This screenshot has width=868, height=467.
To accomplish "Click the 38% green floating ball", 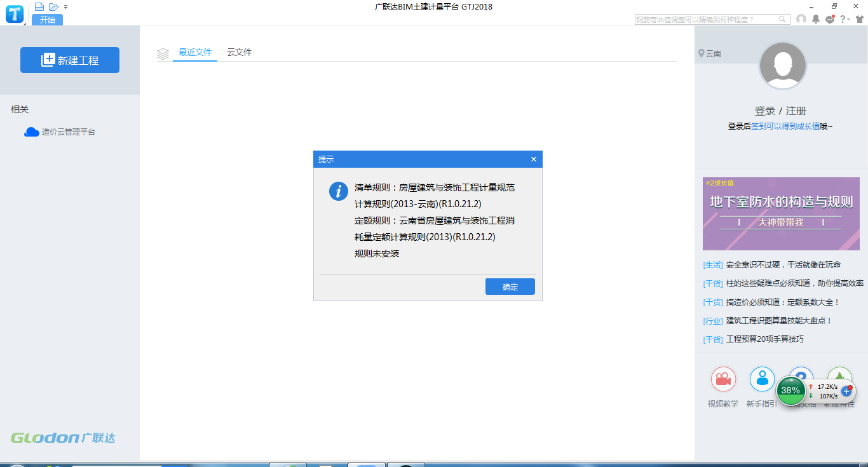I will pyautogui.click(x=791, y=390).
